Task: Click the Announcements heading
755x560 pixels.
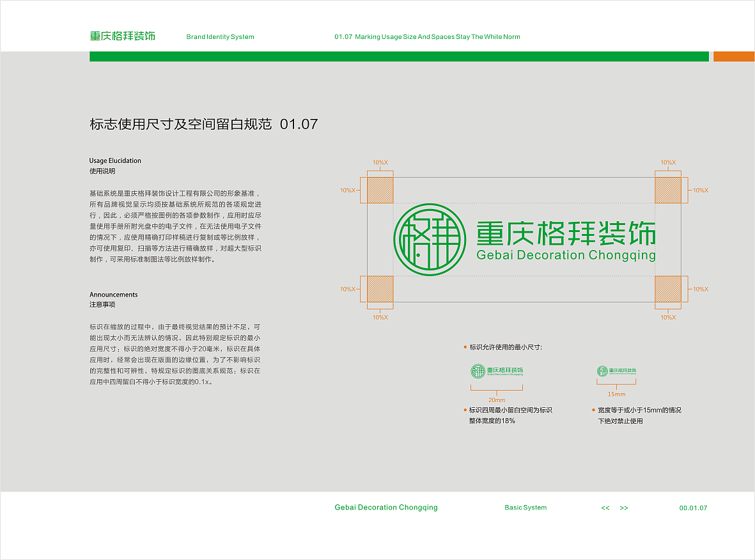Action: 114,295
